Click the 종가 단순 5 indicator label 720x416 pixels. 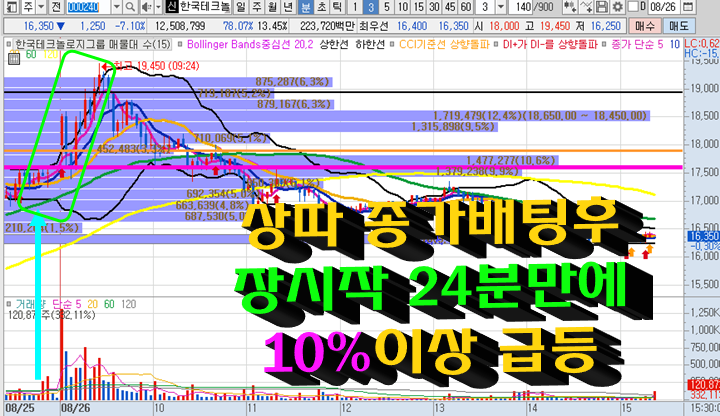click(637, 45)
